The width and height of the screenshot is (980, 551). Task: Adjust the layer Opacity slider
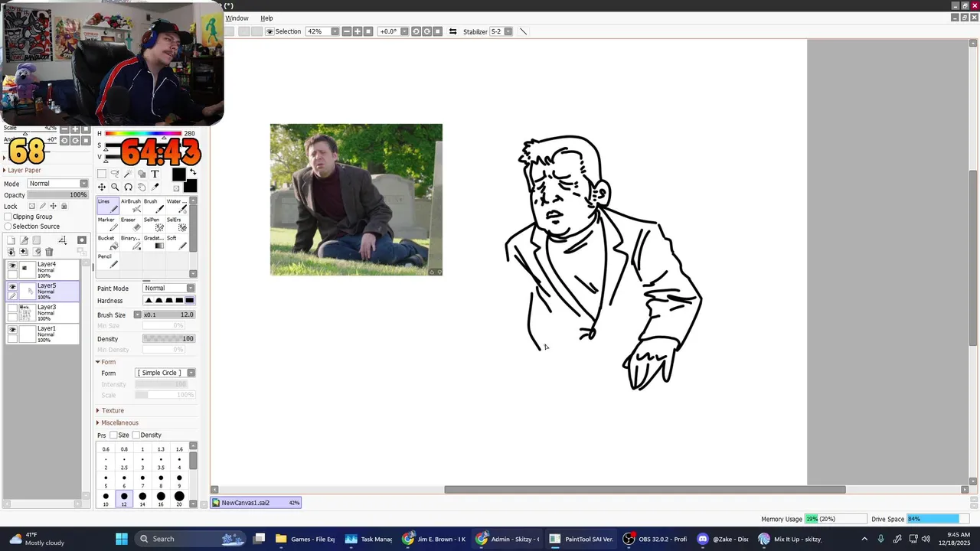[x=58, y=195]
